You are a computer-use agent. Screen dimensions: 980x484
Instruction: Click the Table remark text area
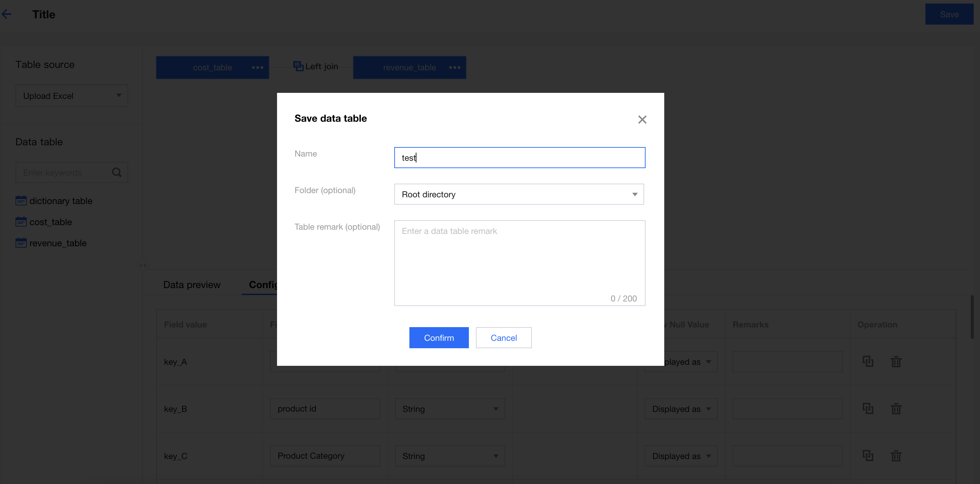519,262
